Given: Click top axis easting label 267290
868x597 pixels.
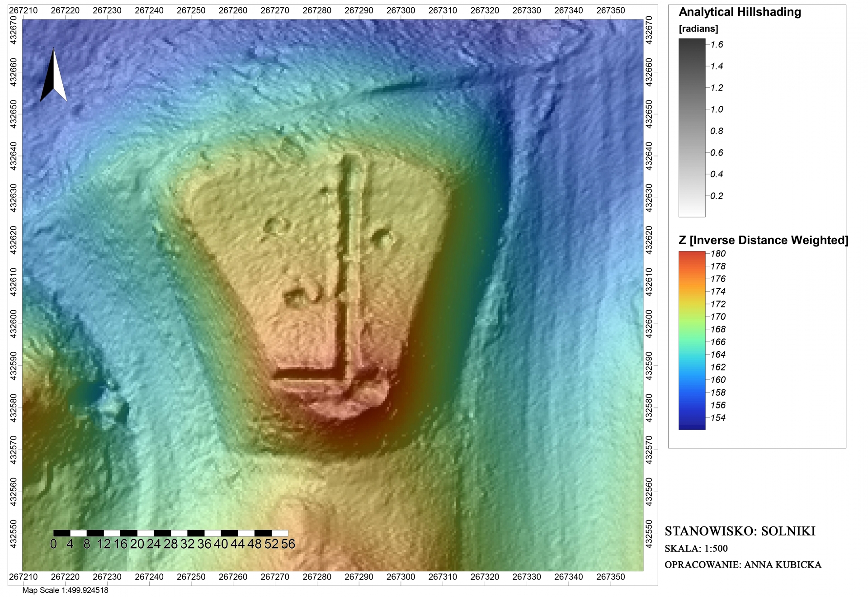Looking at the screenshot, I should (359, 10).
